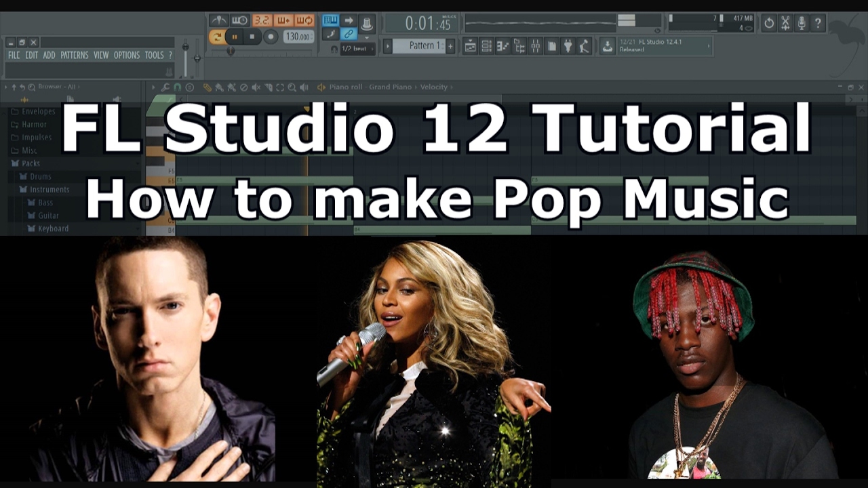The width and height of the screenshot is (868, 488).
Task: Toggle pattern/song mode button
Action: (218, 37)
